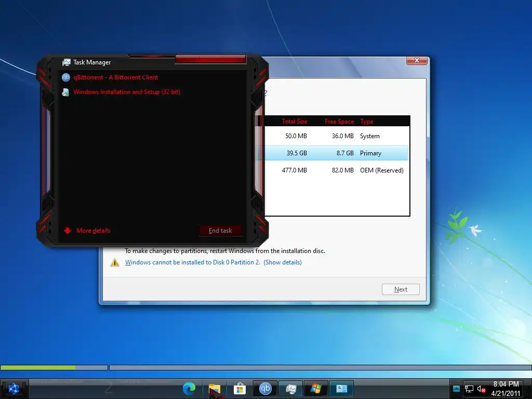Click the Total Size column header
Viewport: 532px width, 399px height.
click(295, 122)
